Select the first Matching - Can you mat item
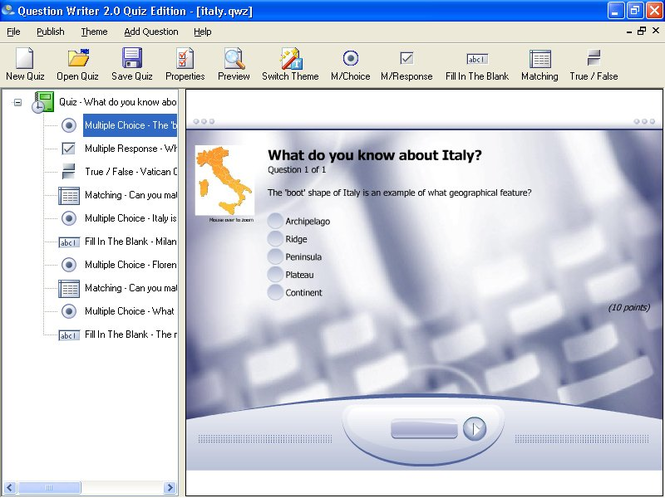Screen dimensions: 665x498 tap(131, 195)
